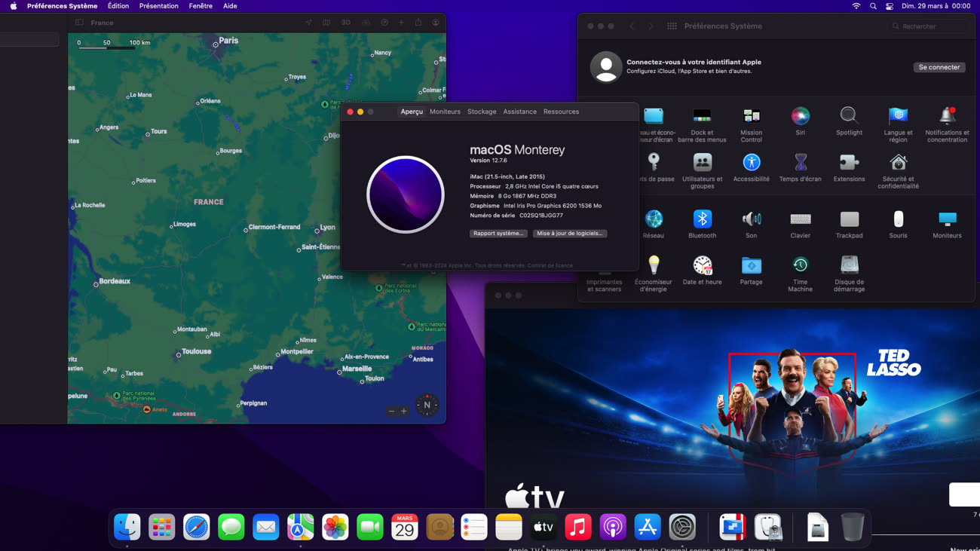Click the Se connecter button
Image resolution: width=980 pixels, height=551 pixels.
pos(939,67)
